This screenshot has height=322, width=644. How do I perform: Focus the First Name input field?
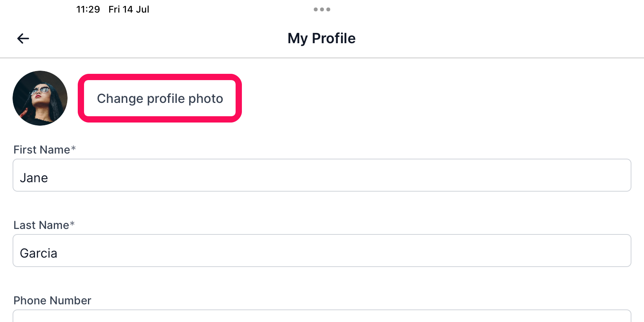tap(322, 175)
